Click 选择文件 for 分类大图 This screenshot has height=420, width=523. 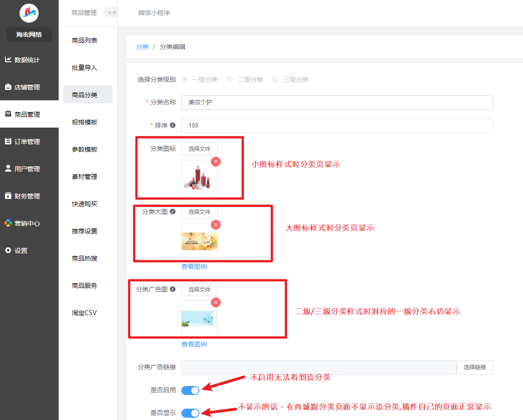(199, 212)
